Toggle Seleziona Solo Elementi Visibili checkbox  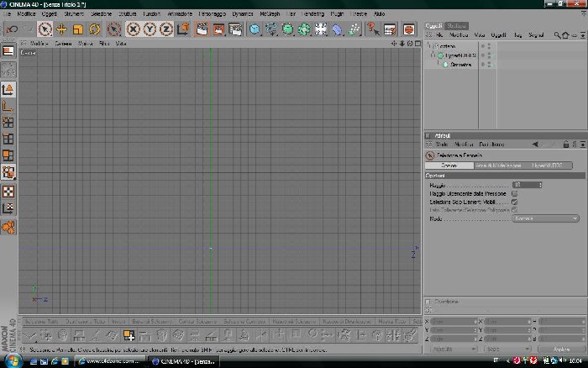(514, 202)
